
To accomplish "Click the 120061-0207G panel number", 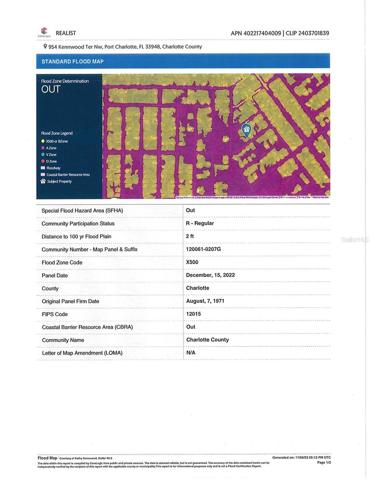I will pos(203,249).
